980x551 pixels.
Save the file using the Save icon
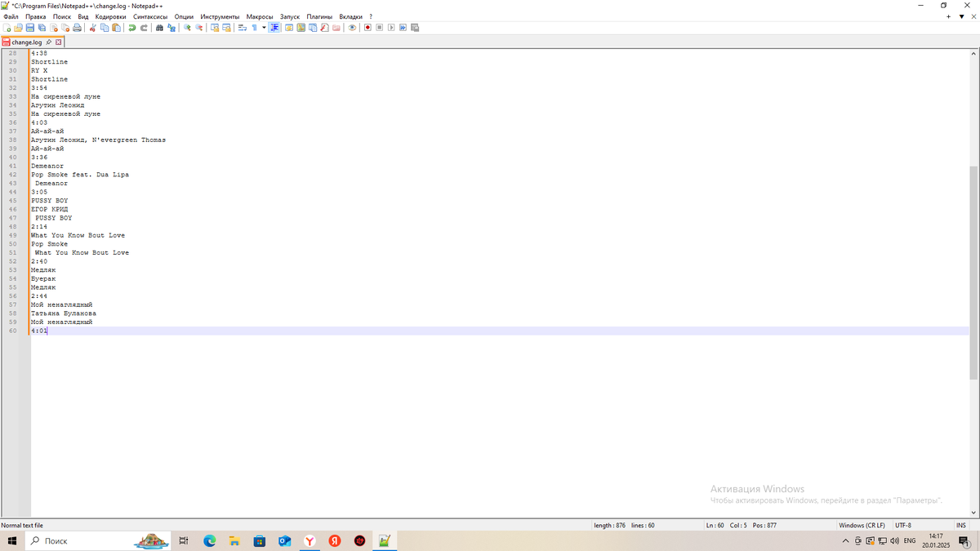pyautogui.click(x=29, y=28)
